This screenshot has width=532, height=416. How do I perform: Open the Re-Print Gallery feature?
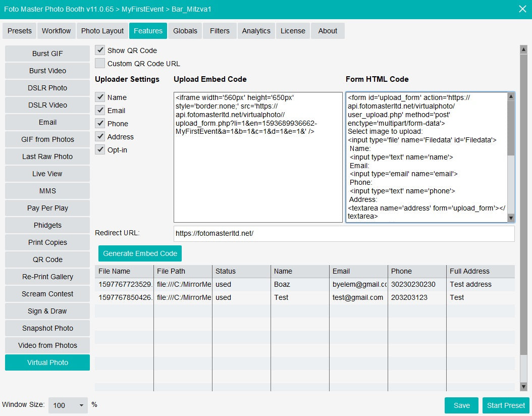pos(47,277)
